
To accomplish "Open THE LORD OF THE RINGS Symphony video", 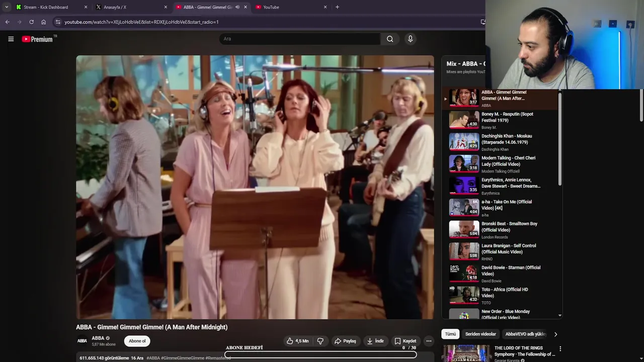I will [524, 351].
